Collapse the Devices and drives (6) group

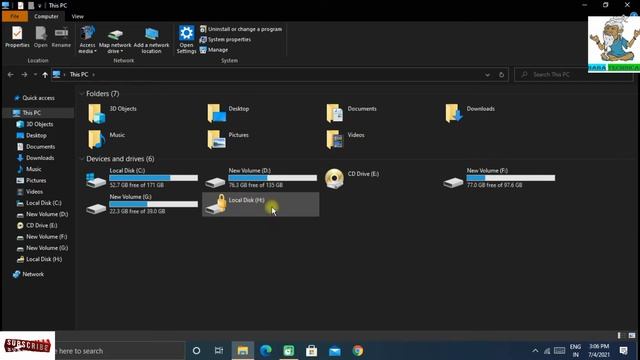tap(82, 159)
